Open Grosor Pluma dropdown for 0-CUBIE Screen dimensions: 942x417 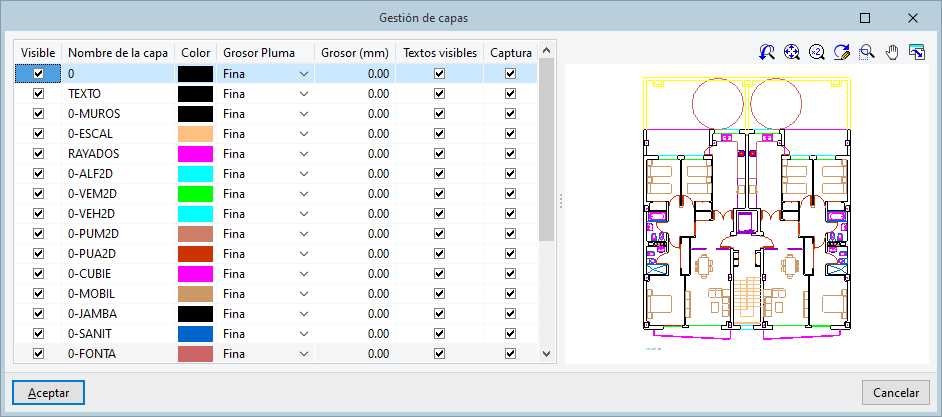pyautogui.click(x=304, y=273)
